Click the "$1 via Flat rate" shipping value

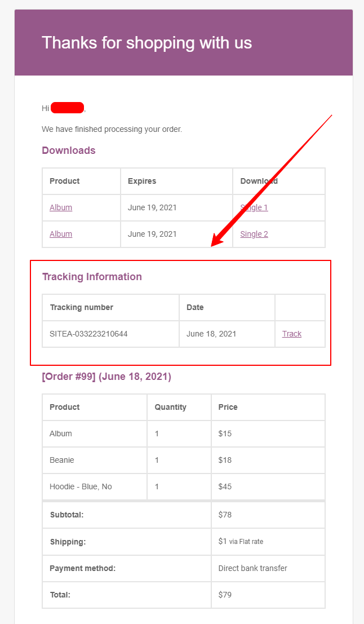(x=241, y=541)
